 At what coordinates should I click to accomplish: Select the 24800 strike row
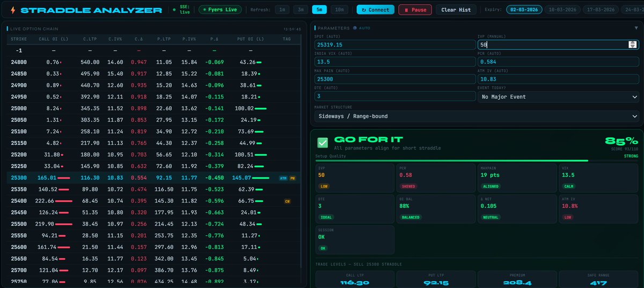[x=155, y=62]
